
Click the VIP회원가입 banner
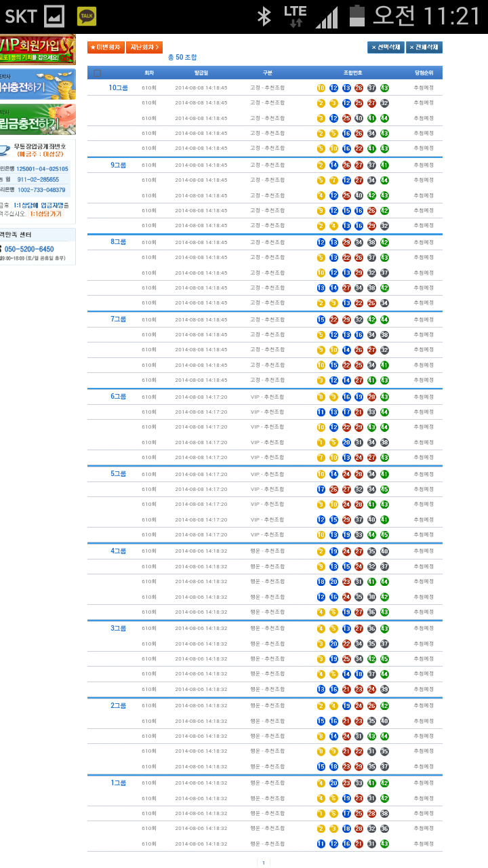coord(37,50)
